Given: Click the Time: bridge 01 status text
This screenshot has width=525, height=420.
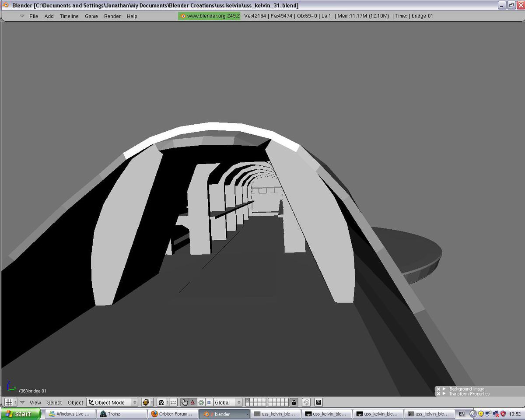Looking at the screenshot, I should [x=414, y=16].
